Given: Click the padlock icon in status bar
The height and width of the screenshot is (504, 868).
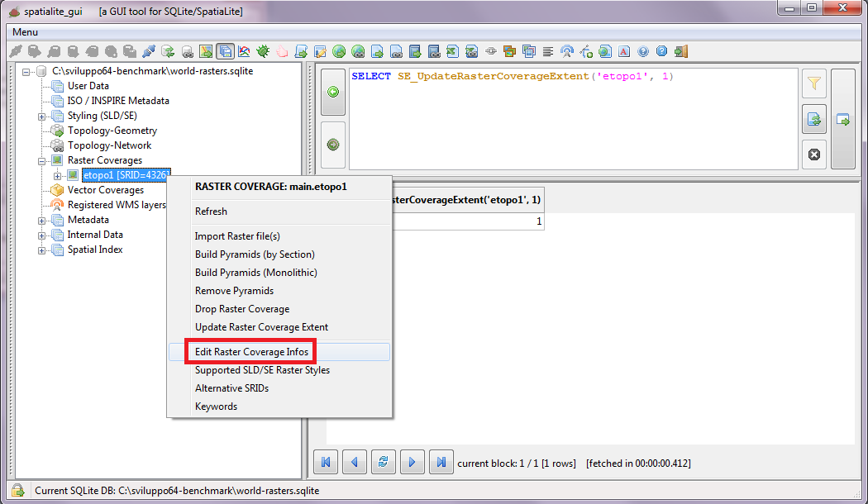Looking at the screenshot, I should pyautogui.click(x=17, y=490).
